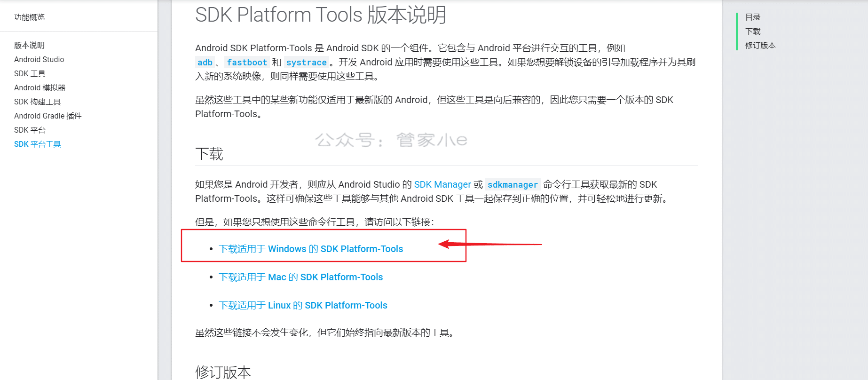Open Android Studio release notes in sidebar
Screen dimensions: 868x380
point(39,60)
